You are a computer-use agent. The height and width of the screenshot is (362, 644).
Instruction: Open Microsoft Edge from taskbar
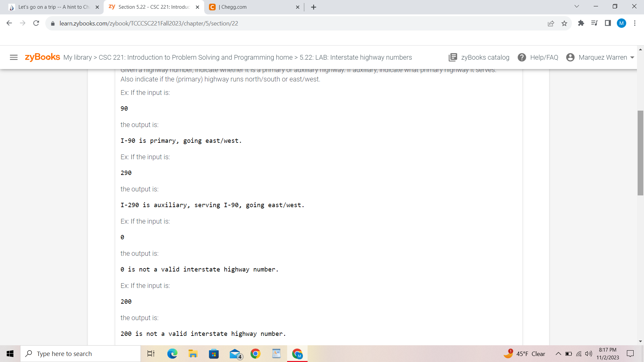coord(172,354)
